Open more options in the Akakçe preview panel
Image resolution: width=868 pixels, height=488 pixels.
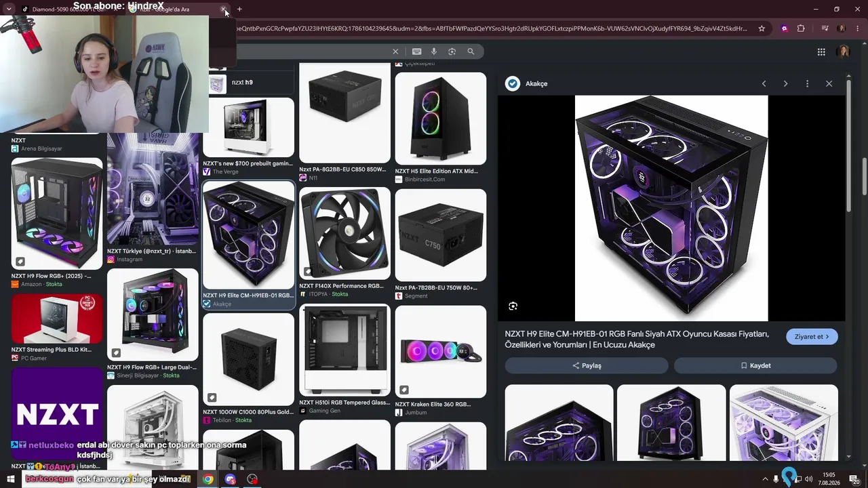coord(807,83)
